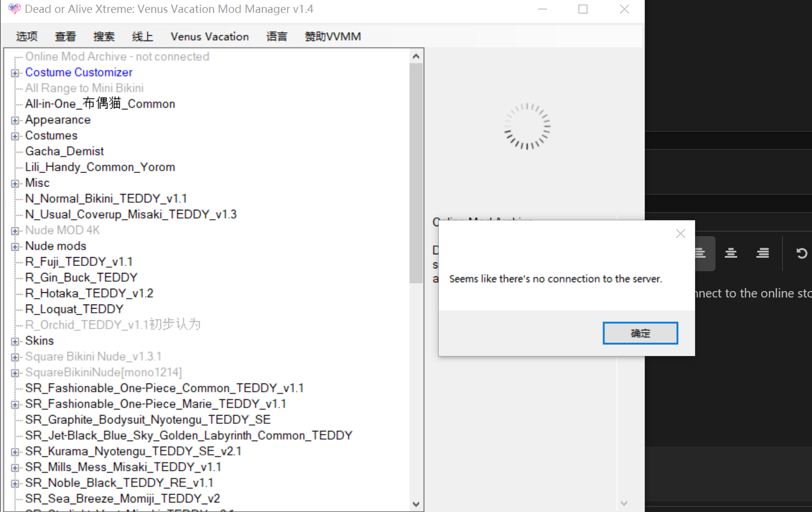Select SR_Jet-Black_Blue_Sky_Golden_Labyrinth_Common_TEDDY mod
Viewport: 812px width, 512px height.
tap(189, 435)
